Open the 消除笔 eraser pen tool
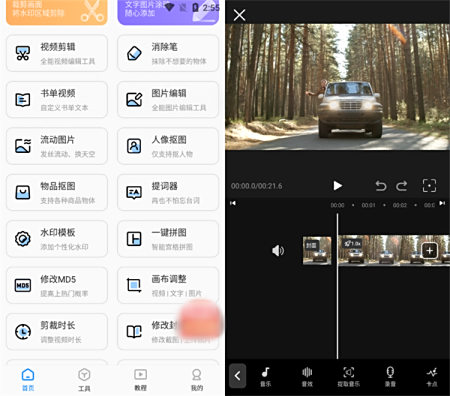The height and width of the screenshot is (396, 450). pos(168,53)
